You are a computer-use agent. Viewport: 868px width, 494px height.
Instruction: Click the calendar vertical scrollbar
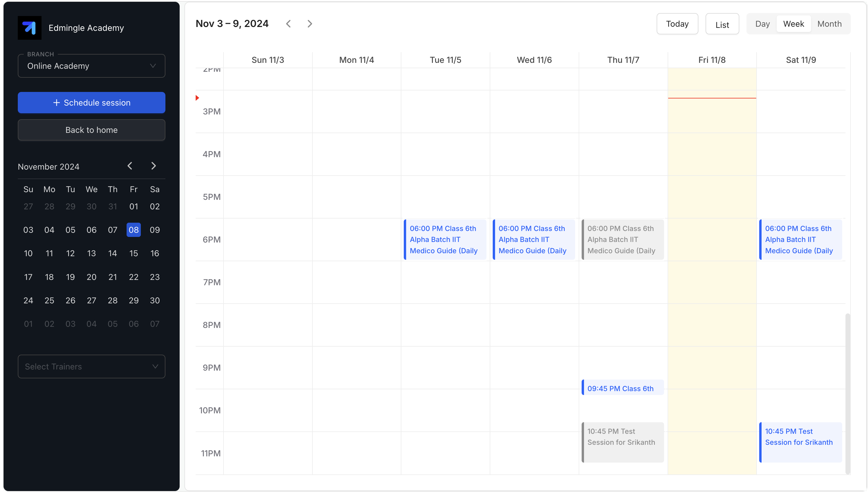848,393
